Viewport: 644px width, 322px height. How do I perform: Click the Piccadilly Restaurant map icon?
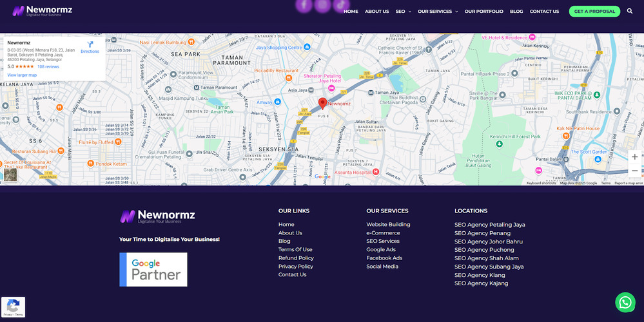pyautogui.click(x=288, y=77)
